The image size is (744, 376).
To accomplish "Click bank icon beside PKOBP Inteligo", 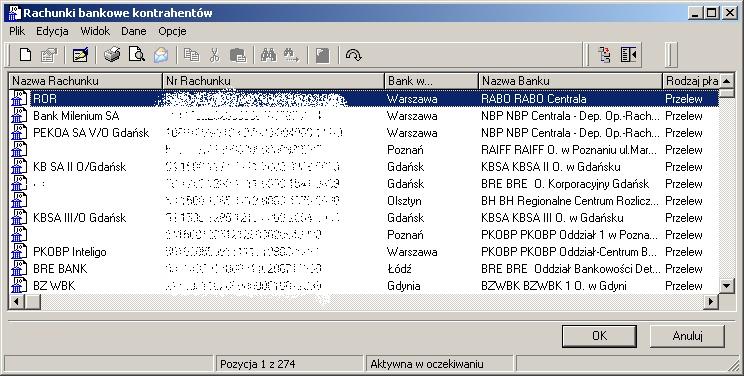I will (19, 252).
